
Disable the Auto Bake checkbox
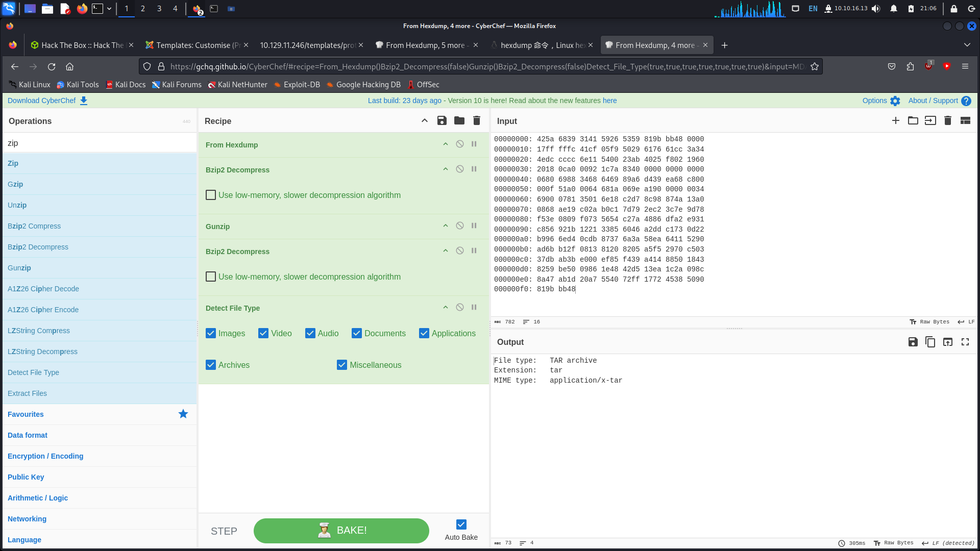point(461,524)
